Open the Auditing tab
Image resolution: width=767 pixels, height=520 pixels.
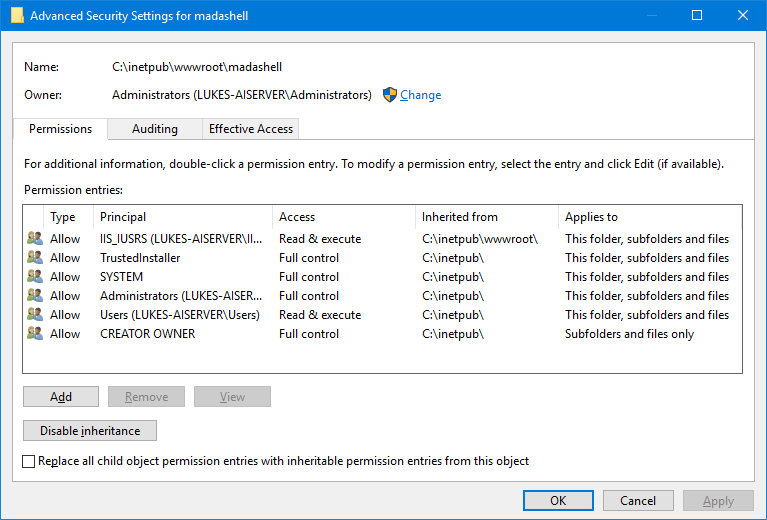pyautogui.click(x=155, y=129)
